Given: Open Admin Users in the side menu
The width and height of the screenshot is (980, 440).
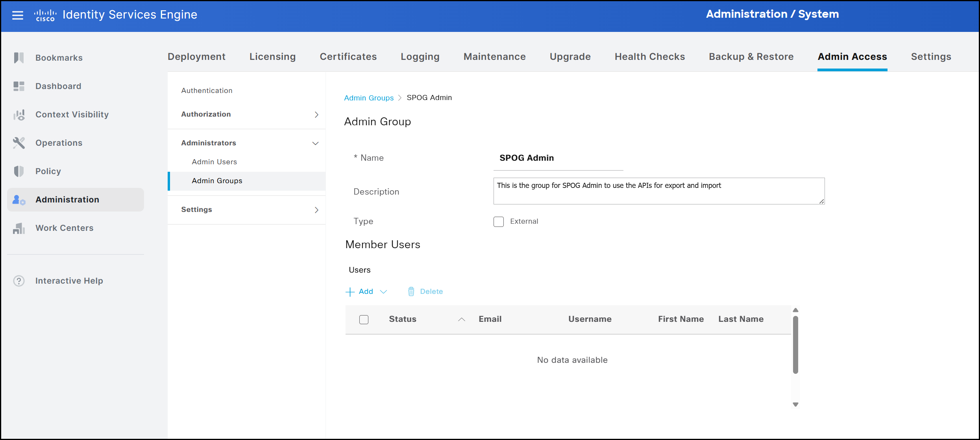Looking at the screenshot, I should coord(214,162).
